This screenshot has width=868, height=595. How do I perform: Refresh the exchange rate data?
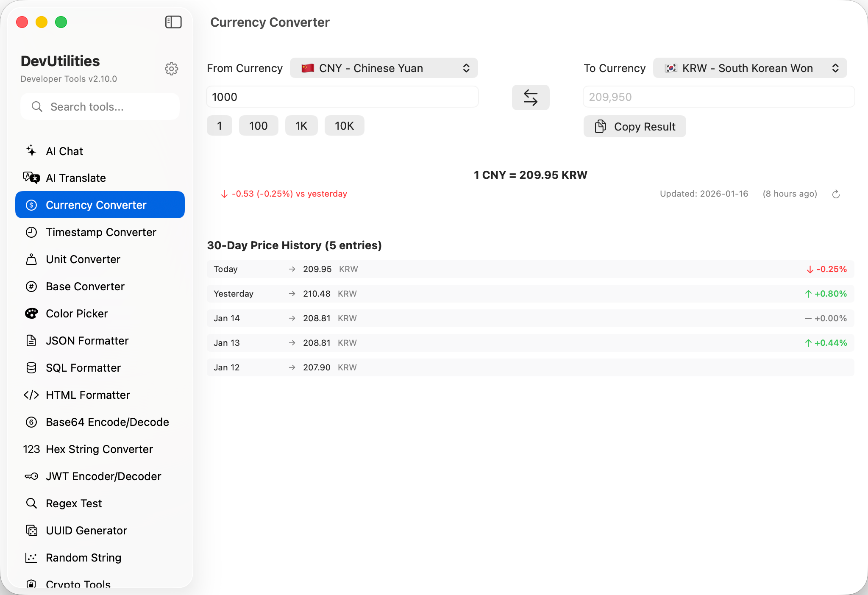(x=835, y=194)
